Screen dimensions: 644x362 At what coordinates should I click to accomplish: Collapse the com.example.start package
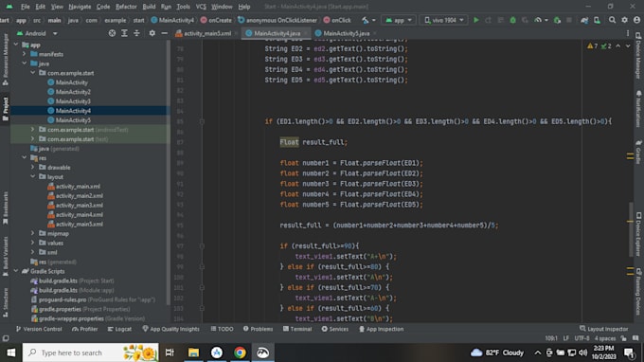pyautogui.click(x=33, y=73)
